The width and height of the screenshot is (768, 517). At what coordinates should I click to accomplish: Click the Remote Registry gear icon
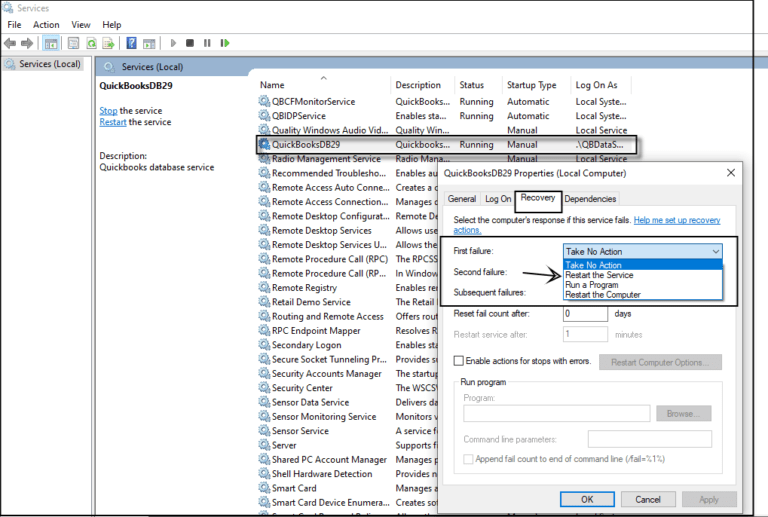264,287
